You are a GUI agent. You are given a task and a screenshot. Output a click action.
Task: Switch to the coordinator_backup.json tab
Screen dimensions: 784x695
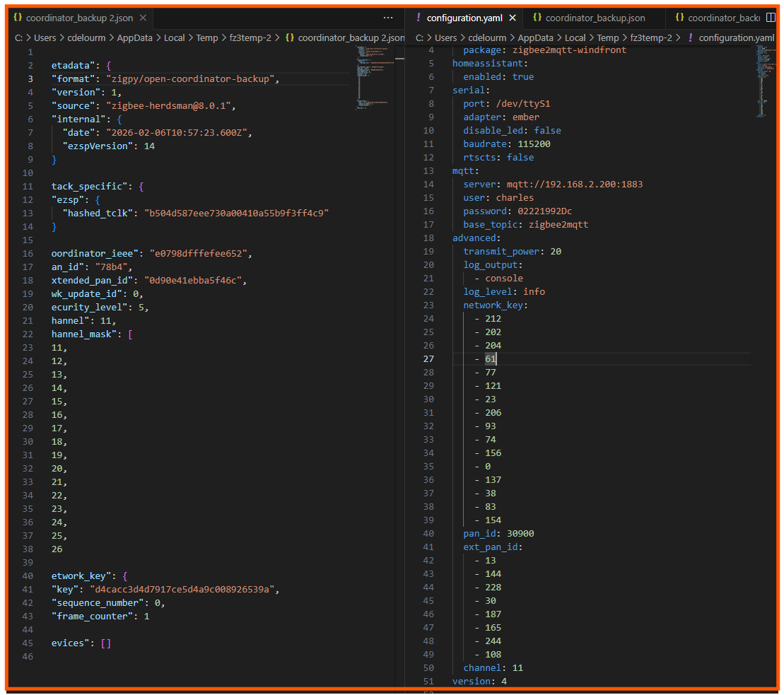point(595,18)
